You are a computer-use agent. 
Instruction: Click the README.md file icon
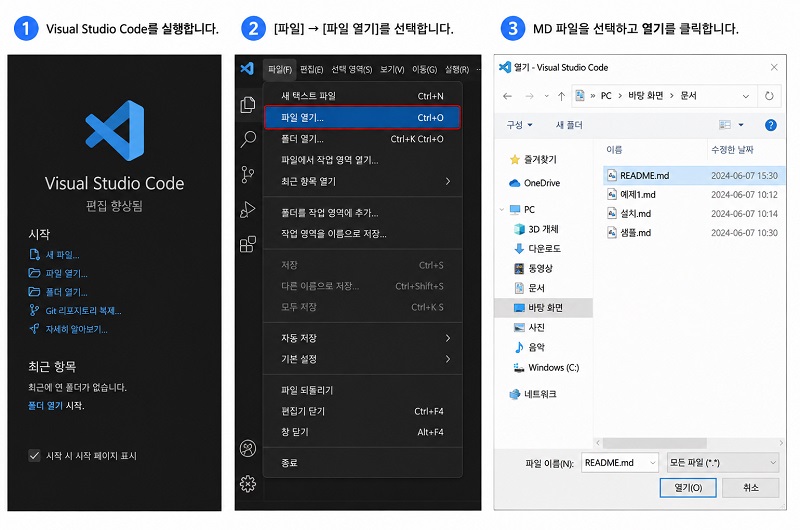pos(612,175)
